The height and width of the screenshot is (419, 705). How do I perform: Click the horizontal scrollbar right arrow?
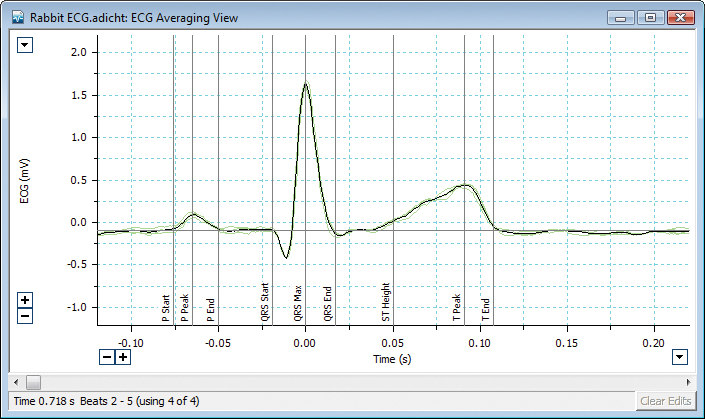(x=690, y=381)
